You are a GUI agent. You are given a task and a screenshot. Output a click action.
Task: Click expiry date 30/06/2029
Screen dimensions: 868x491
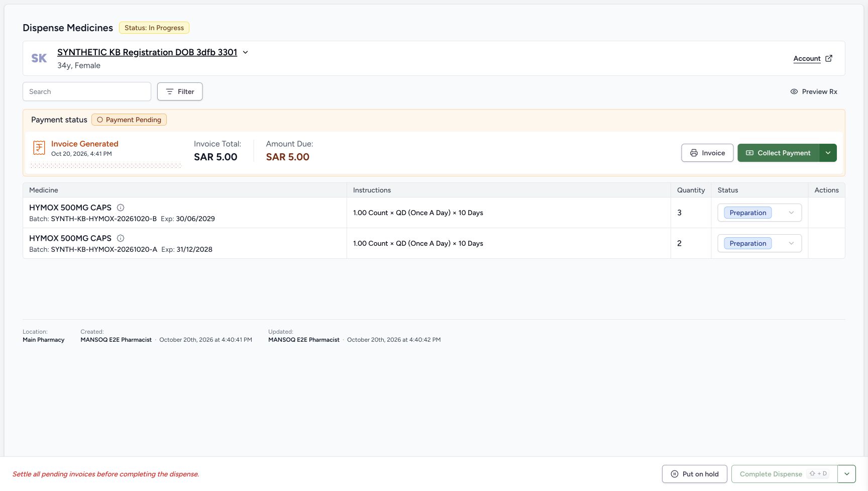[195, 219]
